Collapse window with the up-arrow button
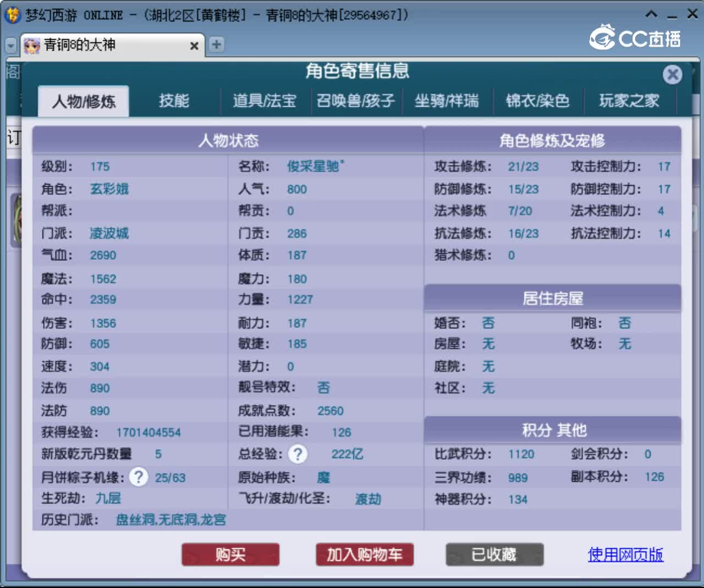The width and height of the screenshot is (704, 588). 651,14
